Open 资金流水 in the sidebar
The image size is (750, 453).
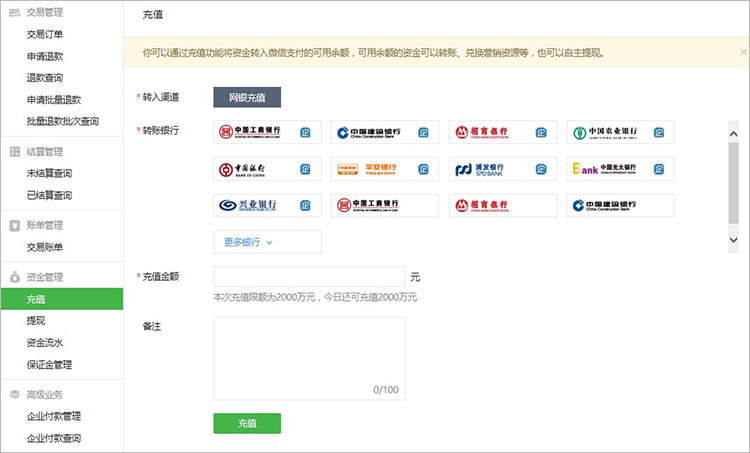pyautogui.click(x=45, y=343)
